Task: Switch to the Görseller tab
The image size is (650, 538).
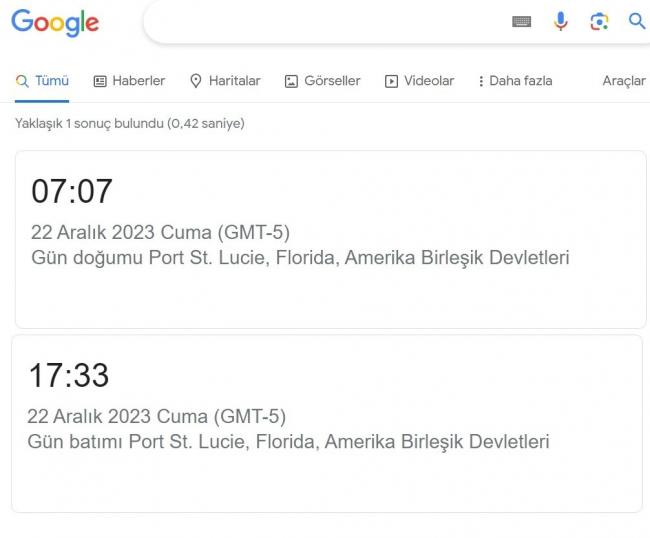Action: [323, 81]
